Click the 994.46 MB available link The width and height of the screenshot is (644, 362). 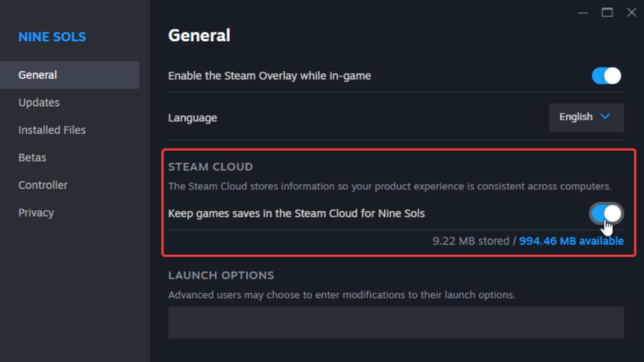[571, 241]
